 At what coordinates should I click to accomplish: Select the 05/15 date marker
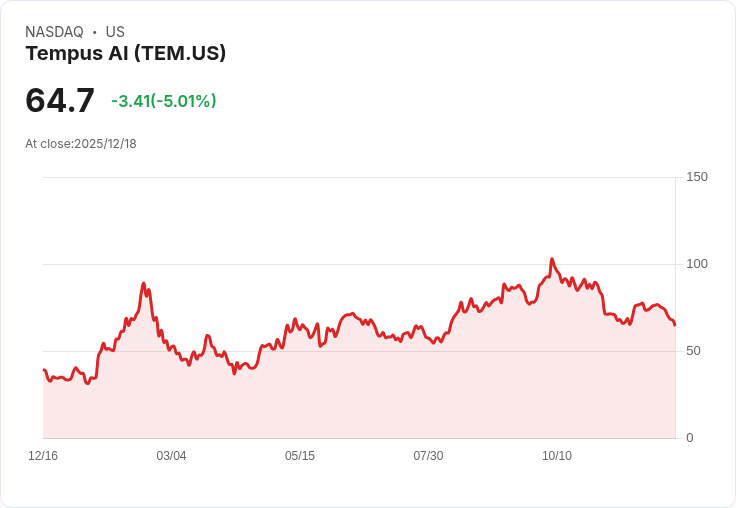pos(300,456)
